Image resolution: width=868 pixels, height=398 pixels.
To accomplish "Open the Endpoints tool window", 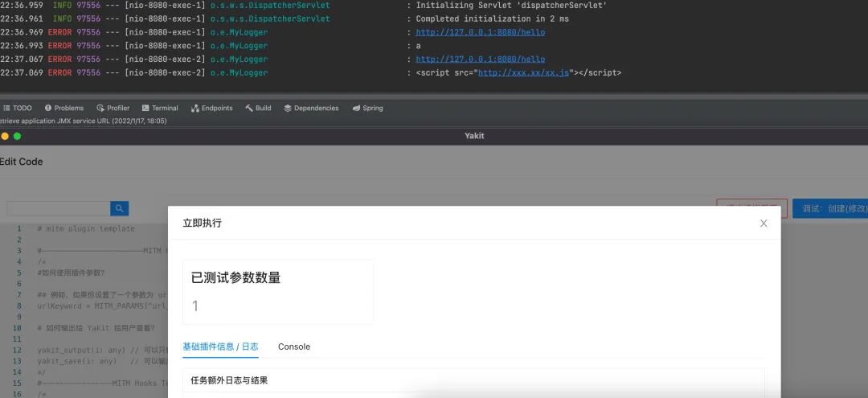I will 212,108.
